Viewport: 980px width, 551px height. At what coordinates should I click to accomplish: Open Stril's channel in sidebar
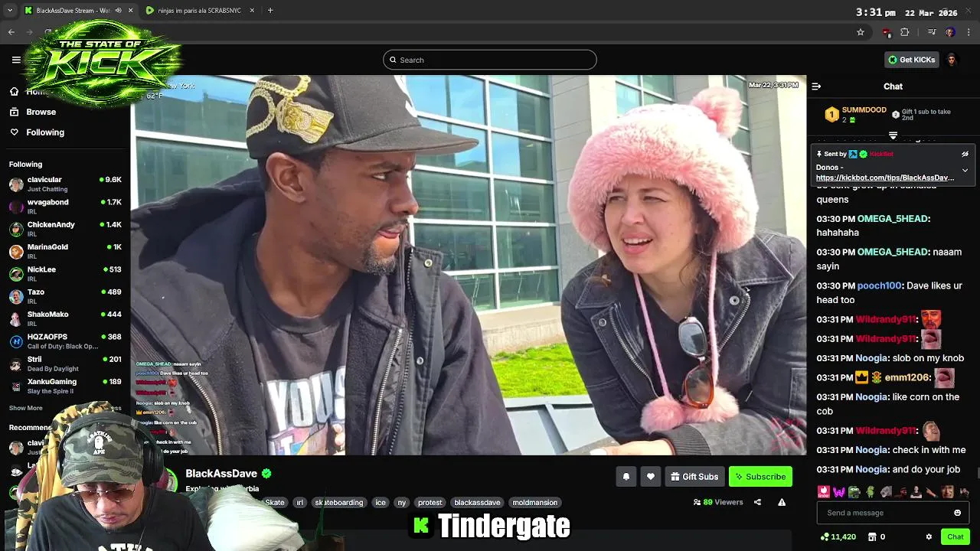(65, 364)
